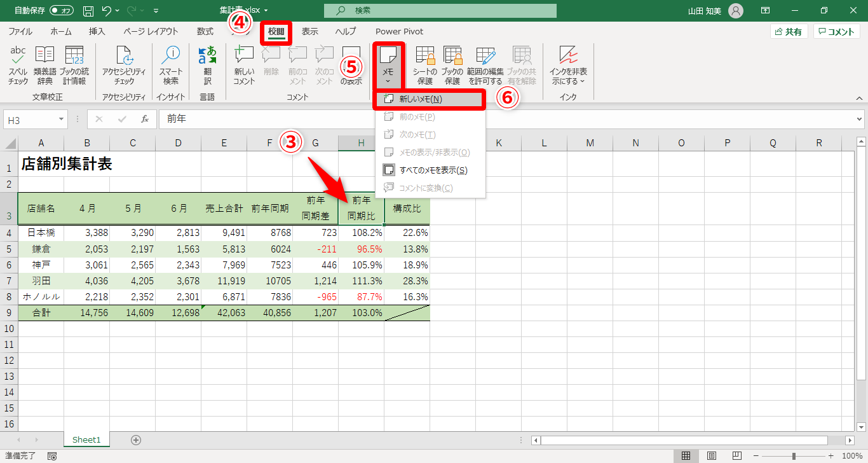This screenshot has height=463, width=868.
Task: Zoom in with the plus button
Action: pos(831,456)
